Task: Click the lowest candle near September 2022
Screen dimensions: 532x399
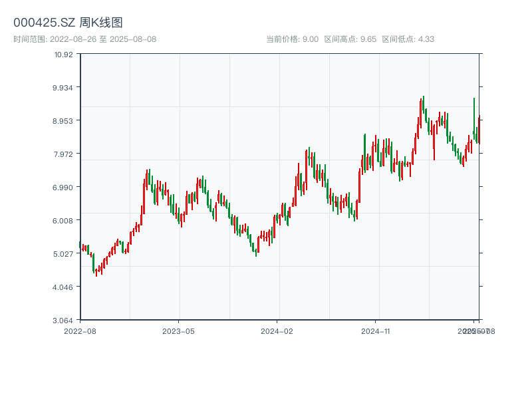Action: (96, 271)
